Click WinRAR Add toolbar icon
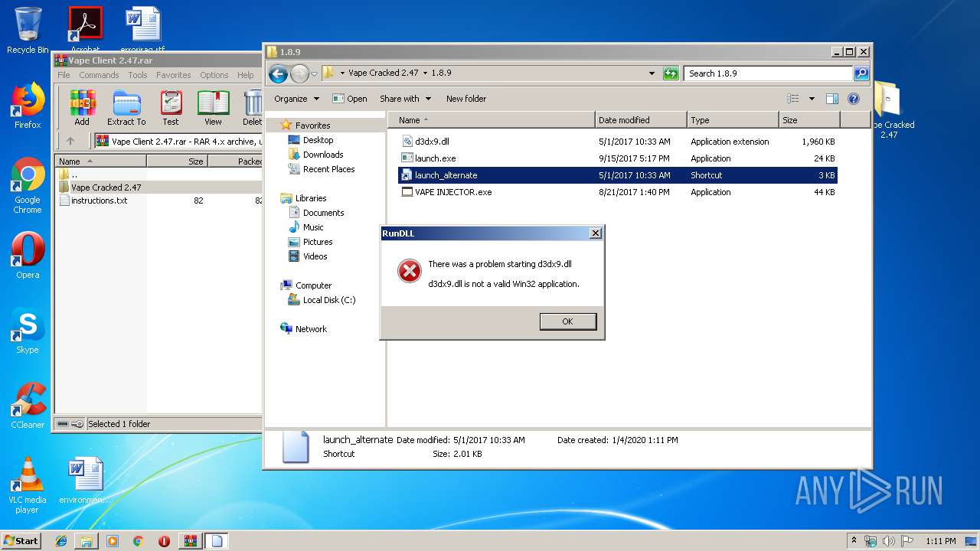980x551 pixels. [x=82, y=108]
